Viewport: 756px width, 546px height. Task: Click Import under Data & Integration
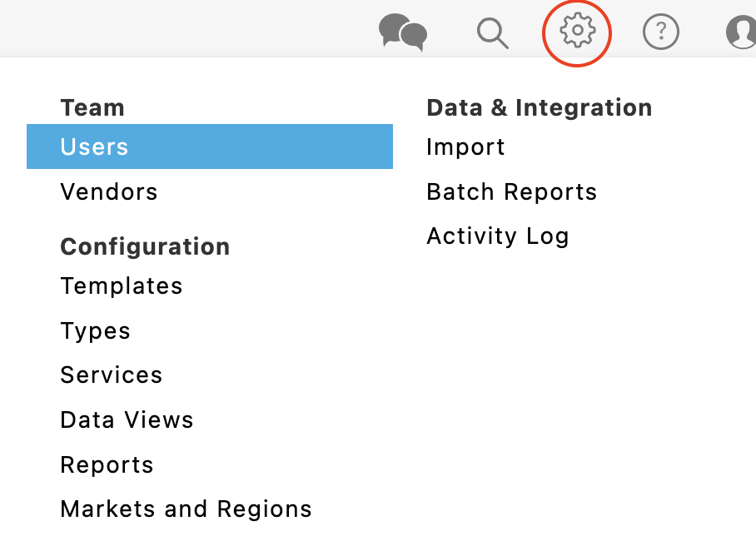465,147
